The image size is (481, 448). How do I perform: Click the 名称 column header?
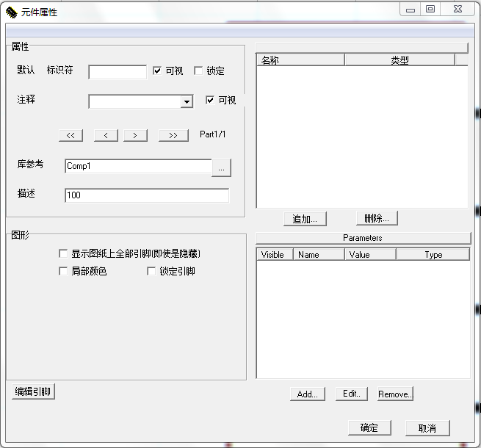[x=300, y=61]
